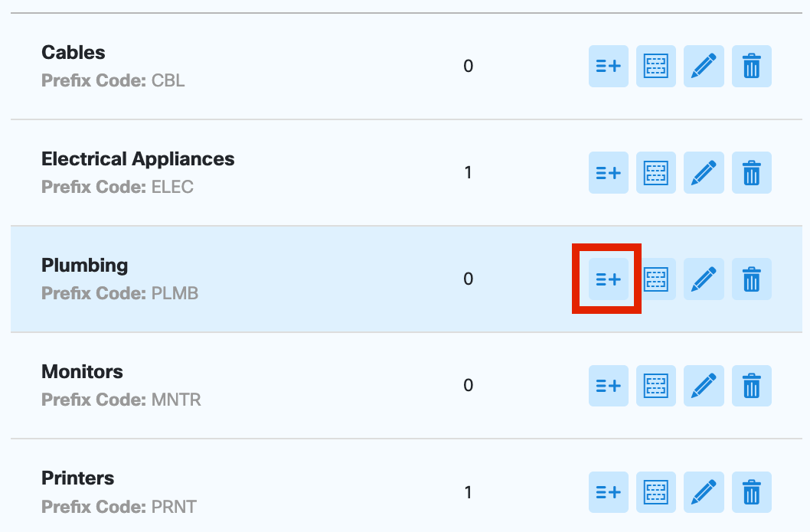Click the trash icon for Plumbing
Screen dimensions: 810x532
pyautogui.click(x=751, y=279)
